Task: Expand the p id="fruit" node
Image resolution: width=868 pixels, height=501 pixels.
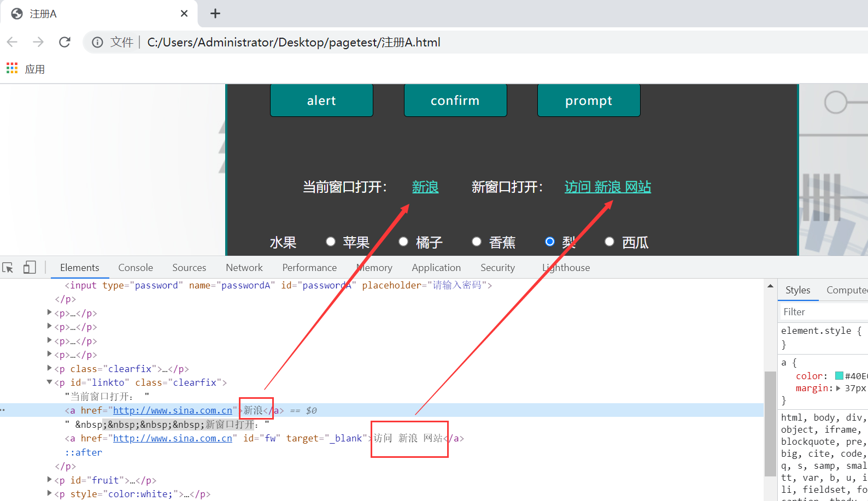Action: tap(49, 479)
